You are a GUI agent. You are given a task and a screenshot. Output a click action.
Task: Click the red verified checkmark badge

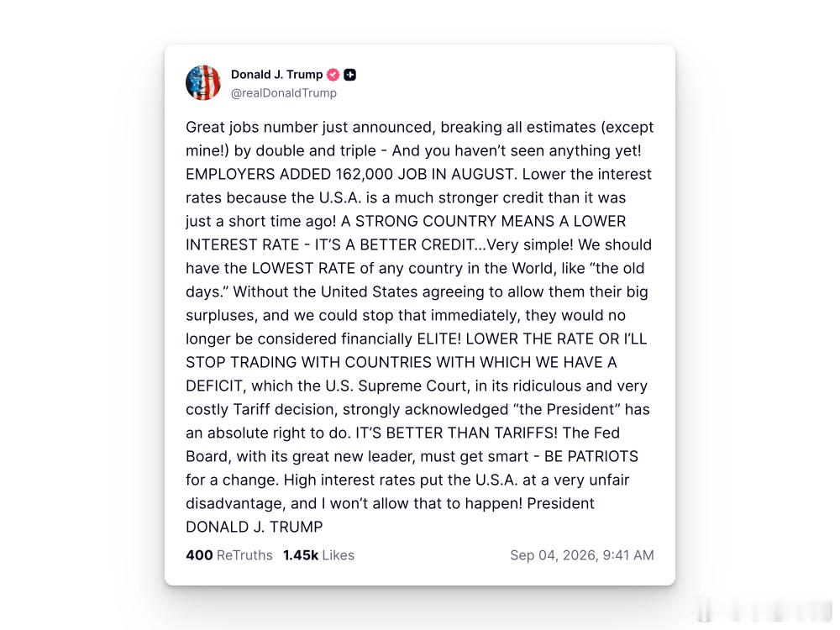pyautogui.click(x=333, y=75)
